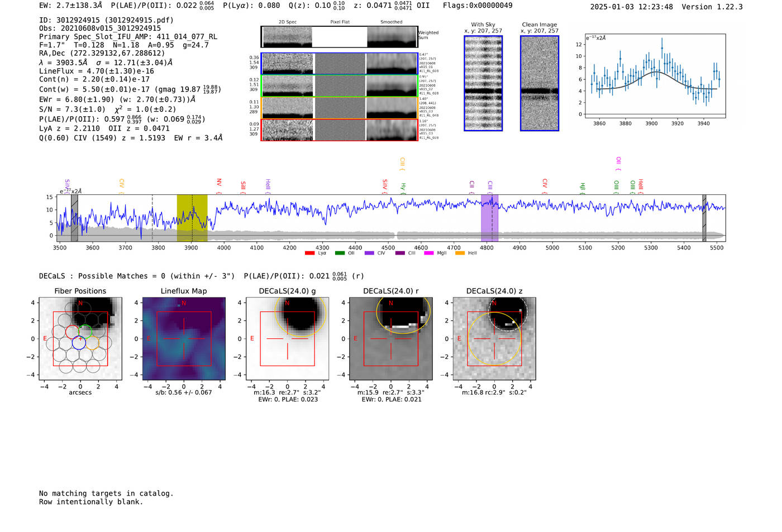Click the raised orange CIII line label
The image size is (782, 532).
click(402, 164)
